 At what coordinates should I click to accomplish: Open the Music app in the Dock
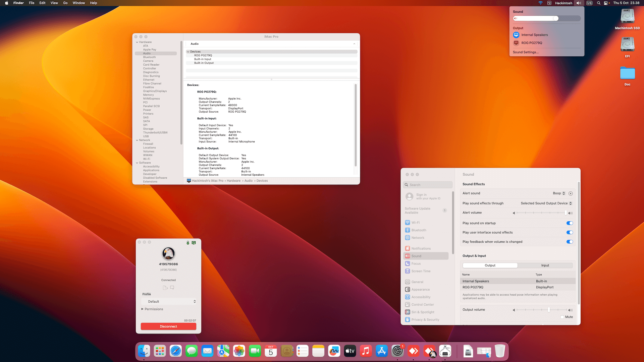click(x=366, y=351)
